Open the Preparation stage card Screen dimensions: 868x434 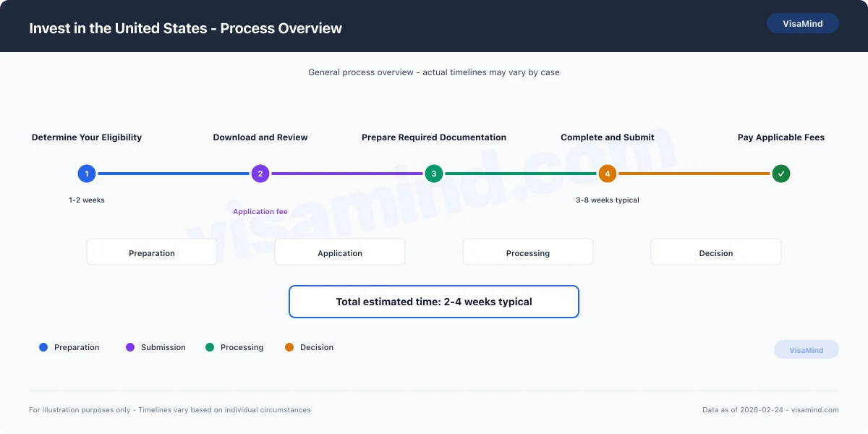tap(152, 252)
